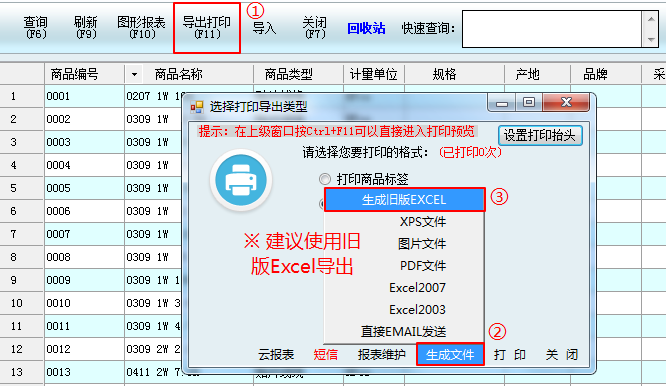This screenshot has height=386, width=666.
Task: Click 刷新 (F9) toolbar button
Action: 86,28
